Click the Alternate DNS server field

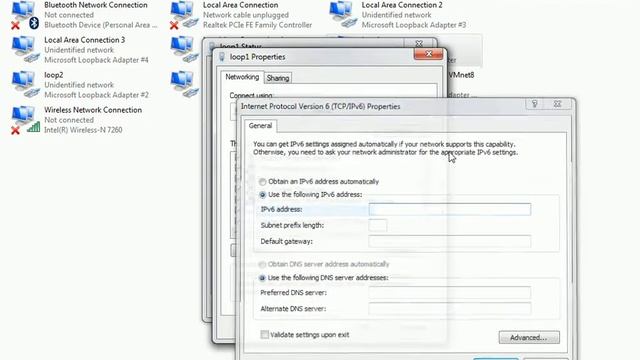coord(449,309)
